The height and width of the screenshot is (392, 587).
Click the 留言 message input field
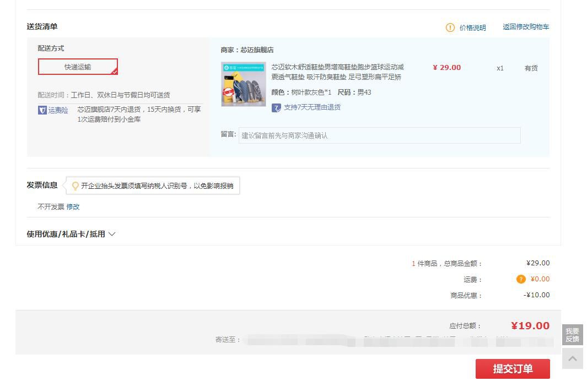(x=379, y=135)
